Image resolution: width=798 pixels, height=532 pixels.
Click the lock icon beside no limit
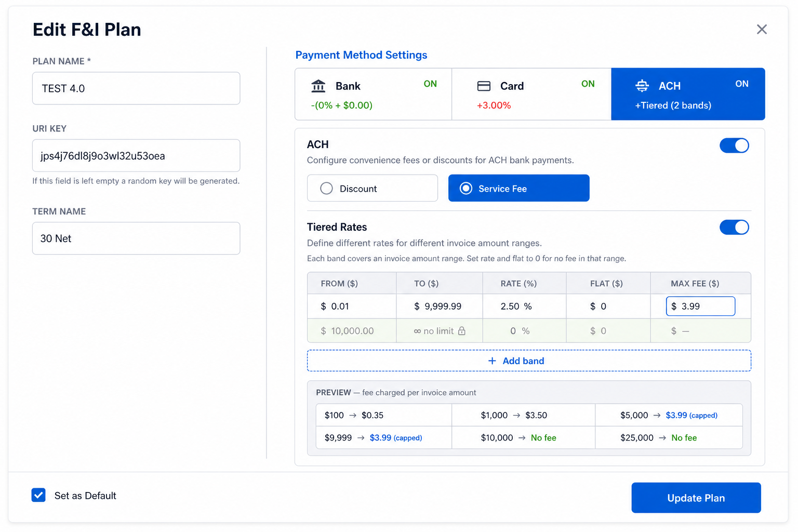pyautogui.click(x=461, y=331)
